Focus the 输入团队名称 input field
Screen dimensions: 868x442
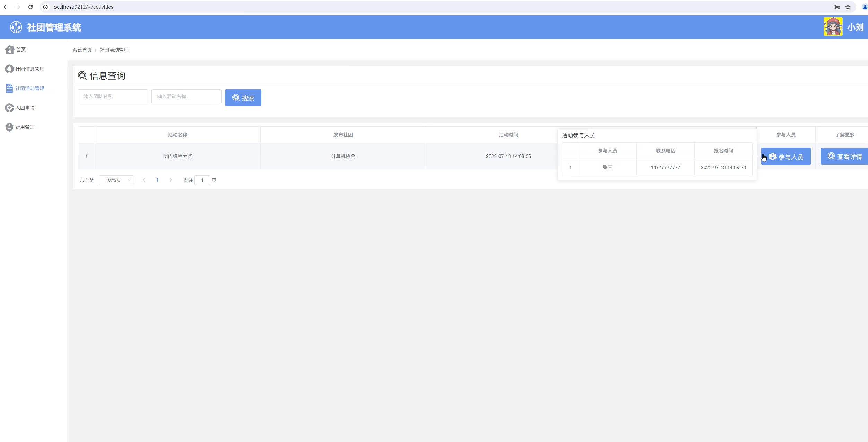113,97
